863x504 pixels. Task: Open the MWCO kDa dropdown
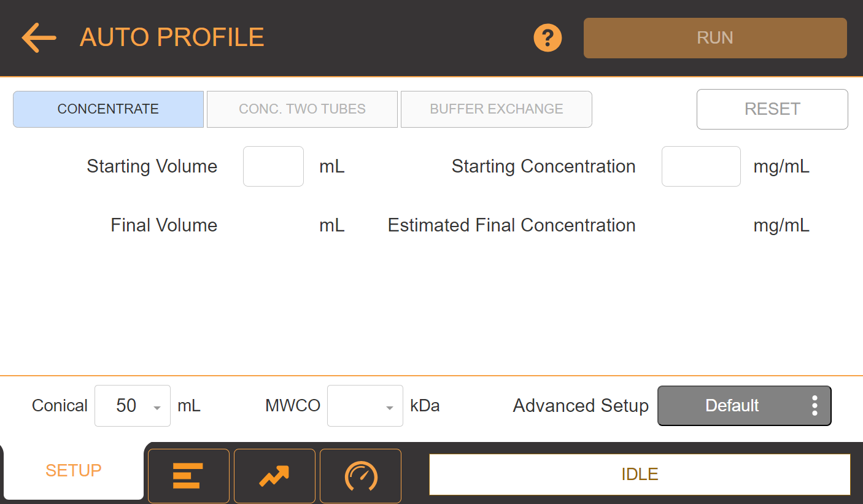coord(365,406)
